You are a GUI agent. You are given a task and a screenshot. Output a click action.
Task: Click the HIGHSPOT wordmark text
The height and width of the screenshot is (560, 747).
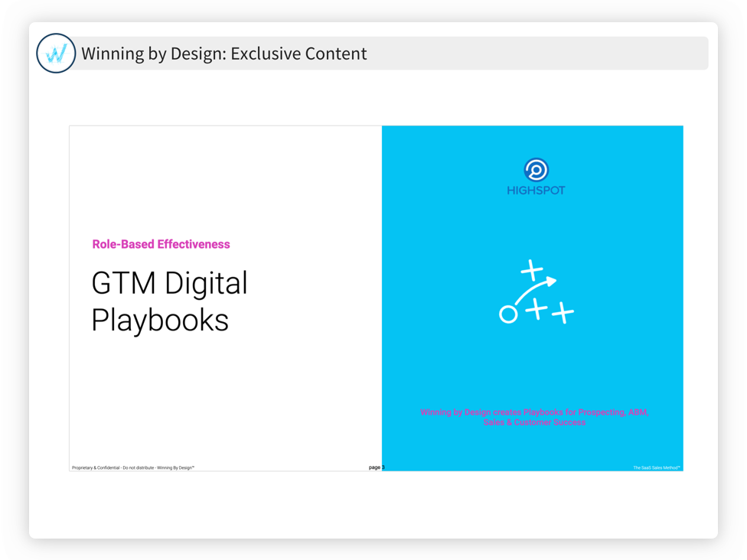click(x=536, y=190)
